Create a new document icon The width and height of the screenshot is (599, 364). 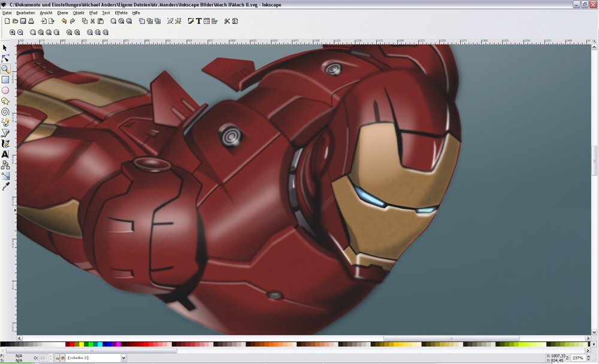(7, 22)
